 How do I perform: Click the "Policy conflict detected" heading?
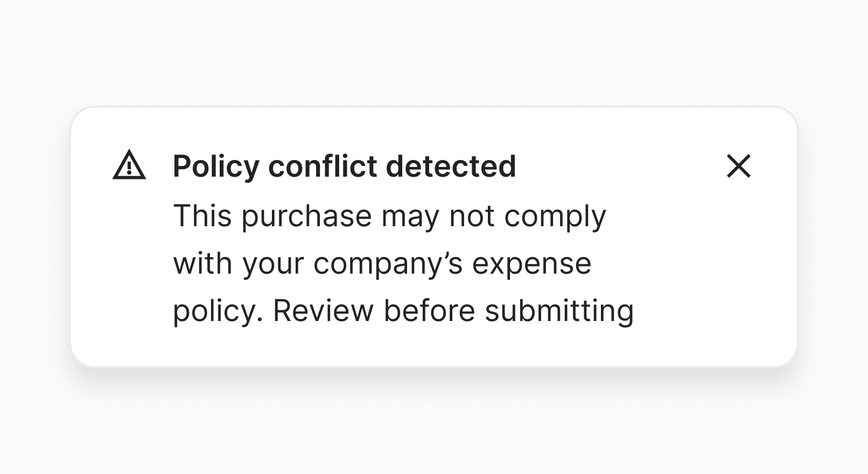(x=344, y=166)
